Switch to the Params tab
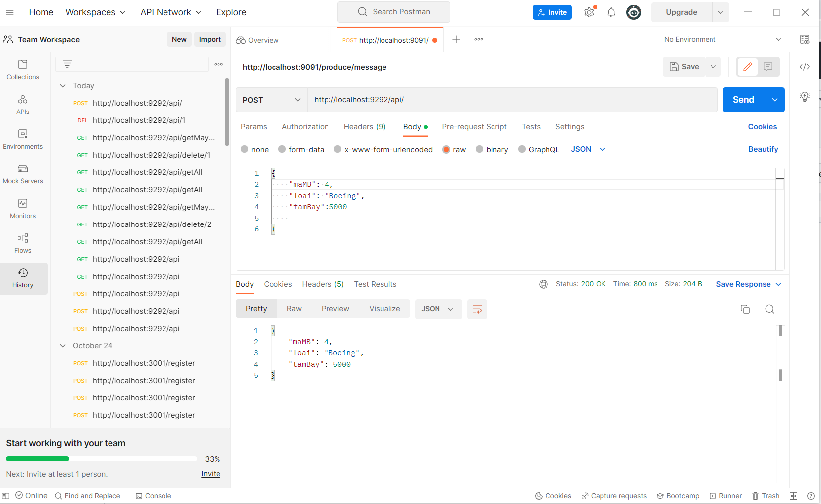This screenshot has height=504, width=821. [x=254, y=127]
